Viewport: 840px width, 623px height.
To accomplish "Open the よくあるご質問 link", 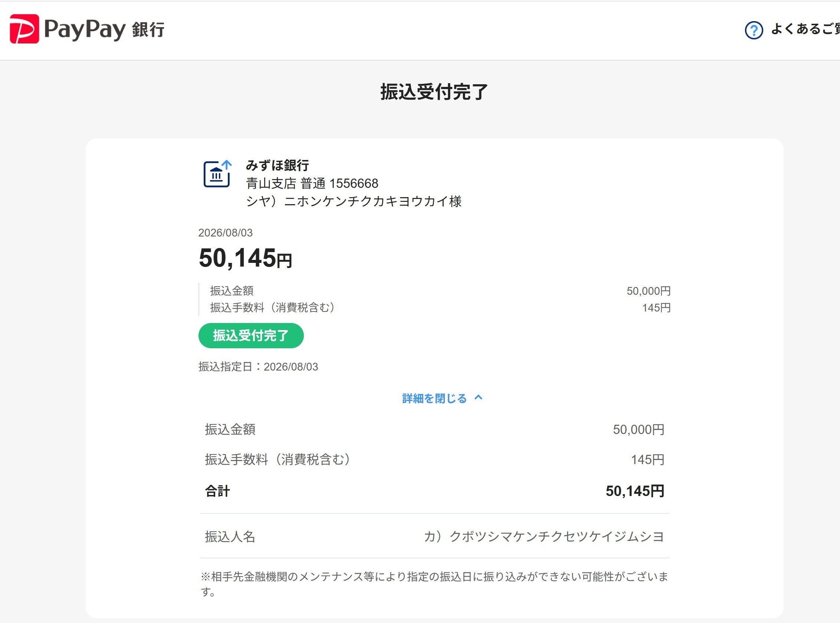I will (805, 29).
